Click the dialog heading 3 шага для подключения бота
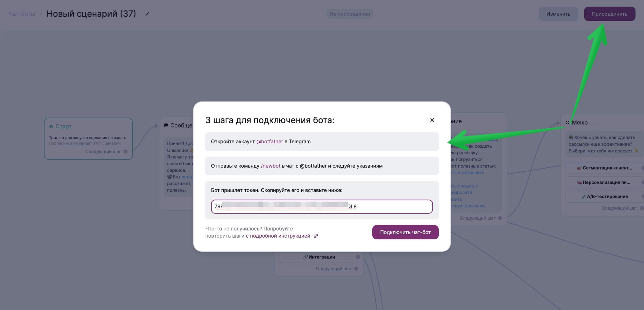The image size is (644, 310). point(270,120)
